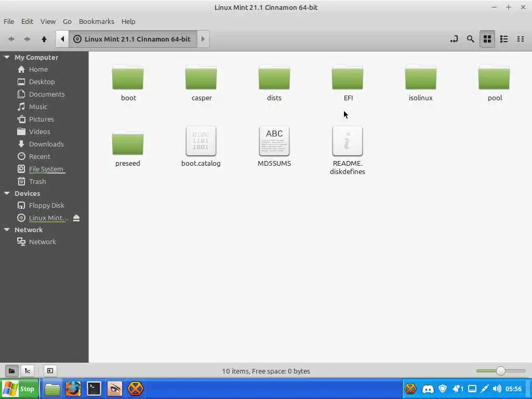Open the Edit menu
The height and width of the screenshot is (399, 532).
click(27, 21)
